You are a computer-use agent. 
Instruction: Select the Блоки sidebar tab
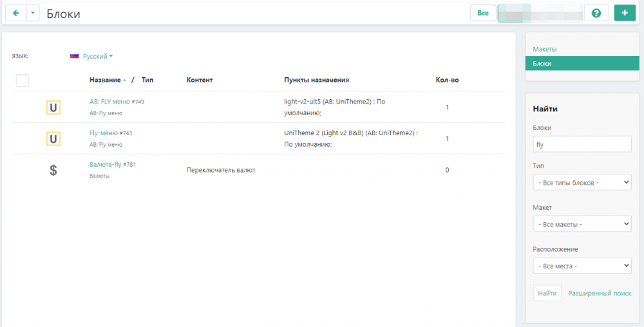click(x=542, y=64)
